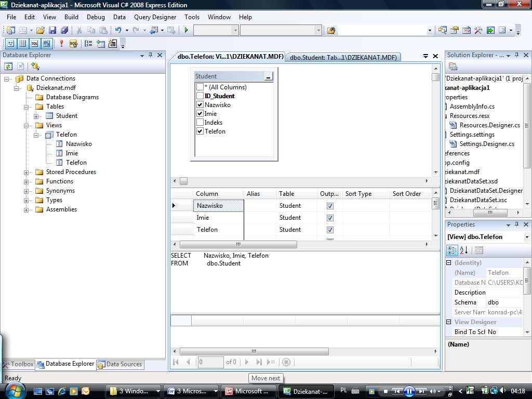Click the Add Group By toolbar icon
Image resolution: width=532 pixels, height=399 pixels.
coord(88,44)
